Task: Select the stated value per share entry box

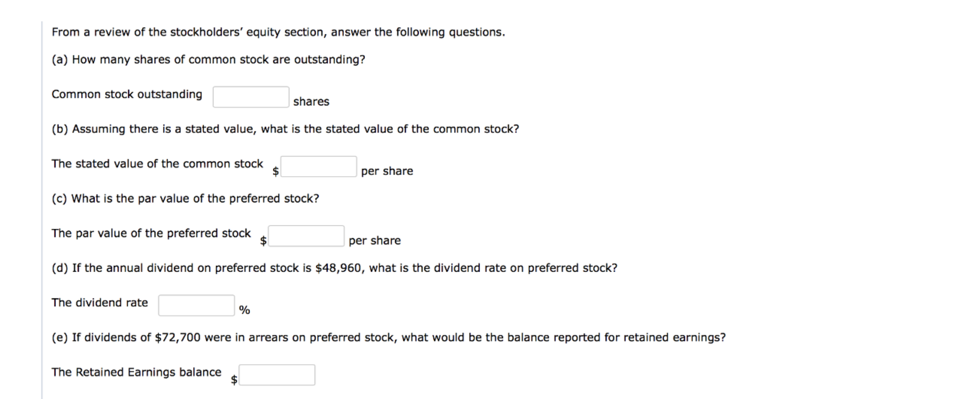Action: pos(319,166)
